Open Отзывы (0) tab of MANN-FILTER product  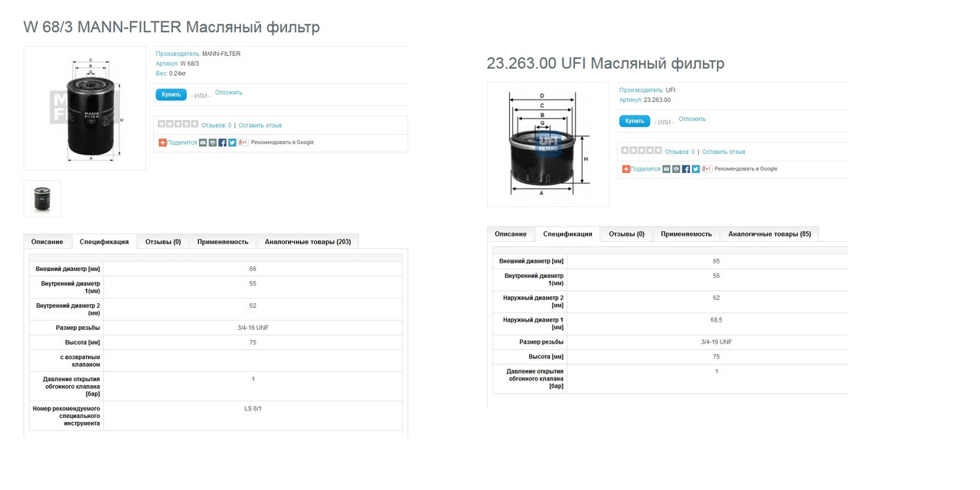click(x=163, y=242)
